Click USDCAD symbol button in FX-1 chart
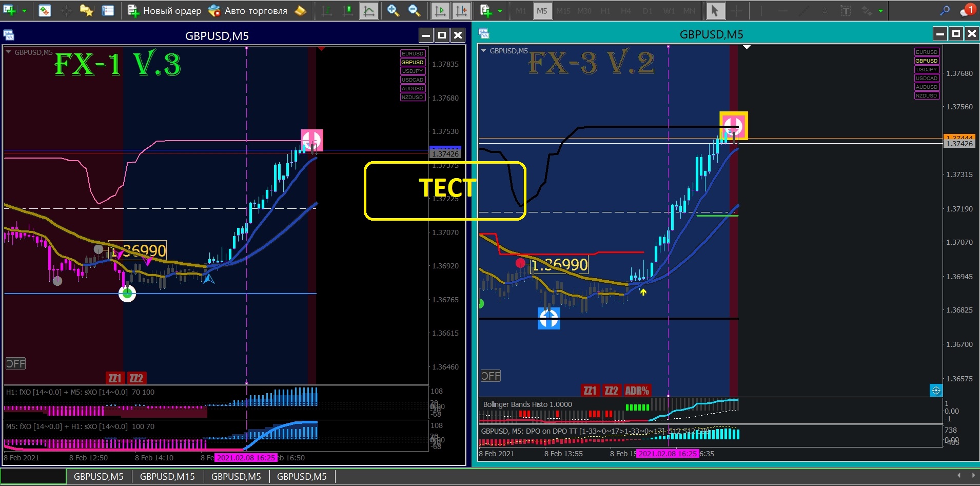This screenshot has height=486, width=980. pos(413,80)
